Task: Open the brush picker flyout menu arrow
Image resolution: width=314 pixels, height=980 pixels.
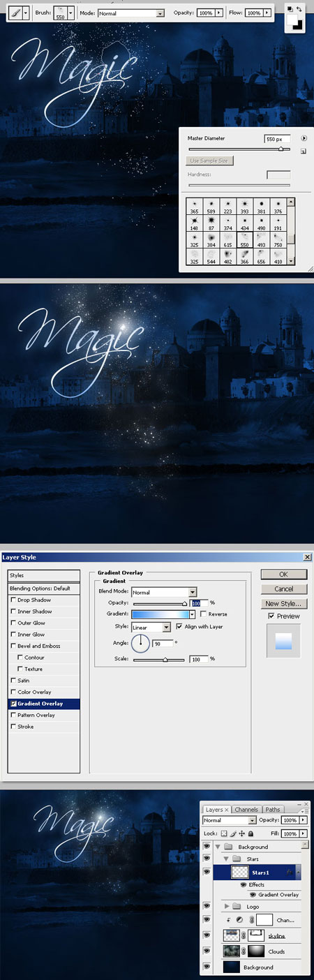Action: tap(304, 139)
